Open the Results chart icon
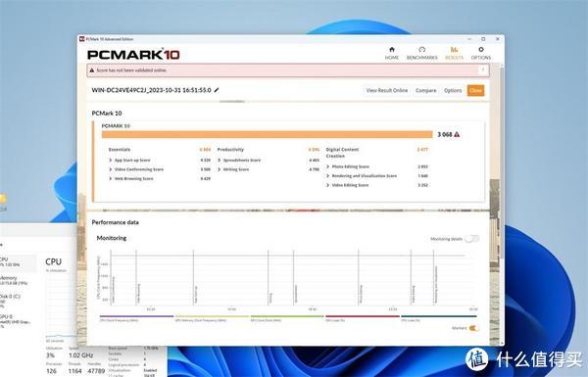The image size is (588, 377). click(454, 50)
